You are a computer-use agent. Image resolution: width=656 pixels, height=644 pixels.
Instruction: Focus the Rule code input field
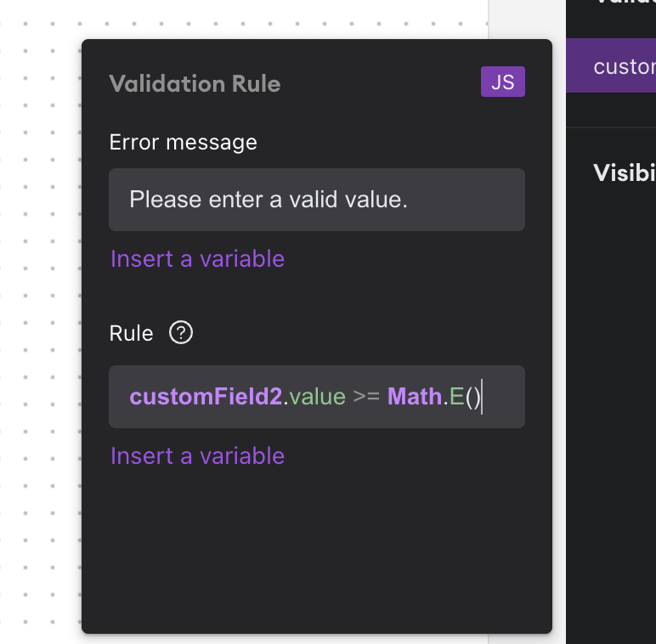317,397
